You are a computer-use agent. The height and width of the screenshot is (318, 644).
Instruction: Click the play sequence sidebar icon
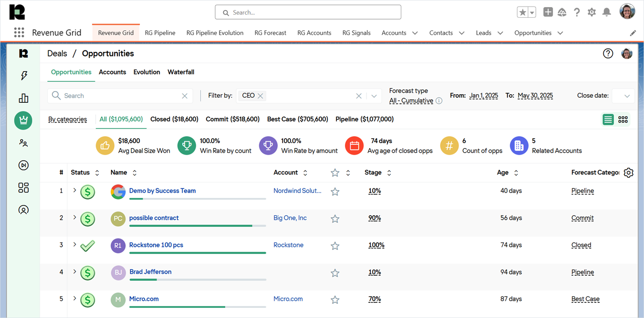23,165
